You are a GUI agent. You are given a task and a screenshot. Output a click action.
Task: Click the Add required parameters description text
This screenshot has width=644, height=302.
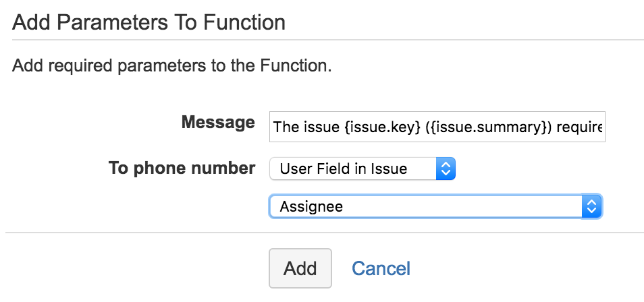172,66
